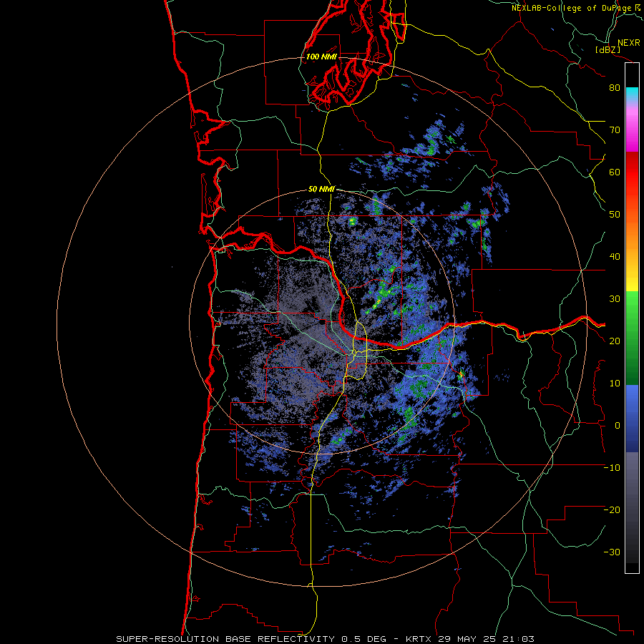Click the 0 value on the dBZ scale

618,426
